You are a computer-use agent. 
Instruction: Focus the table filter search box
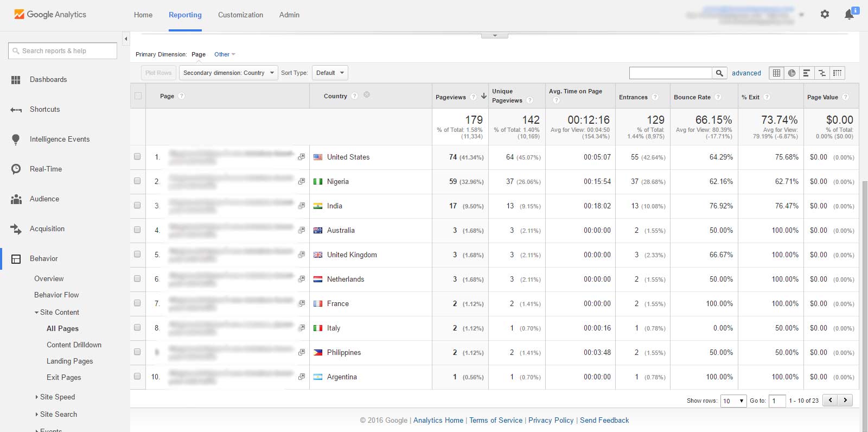(671, 73)
